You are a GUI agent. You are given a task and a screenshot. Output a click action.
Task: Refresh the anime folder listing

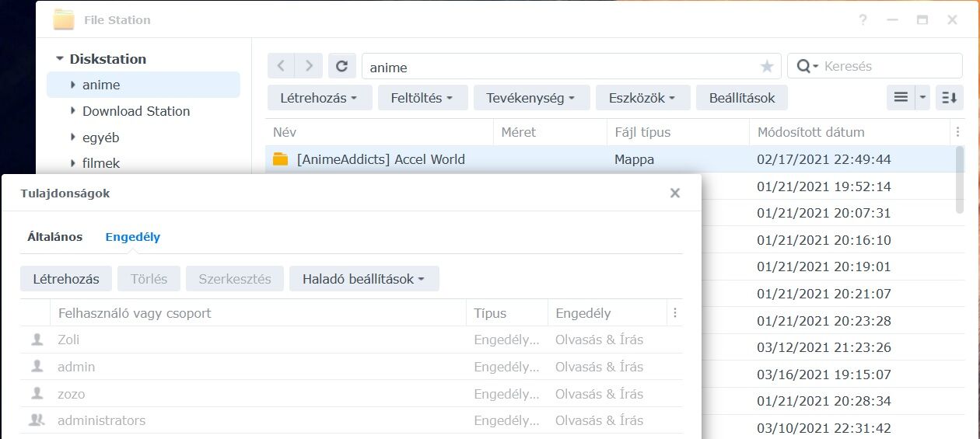(341, 66)
